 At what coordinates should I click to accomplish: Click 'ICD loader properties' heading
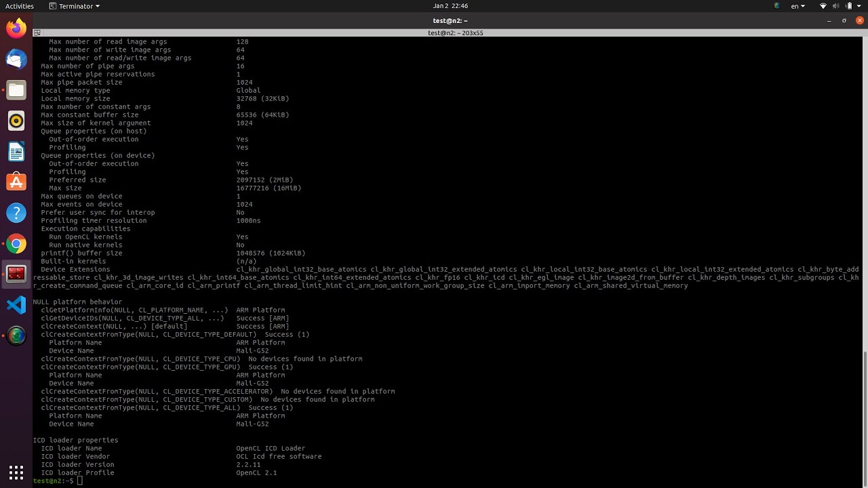(75, 440)
